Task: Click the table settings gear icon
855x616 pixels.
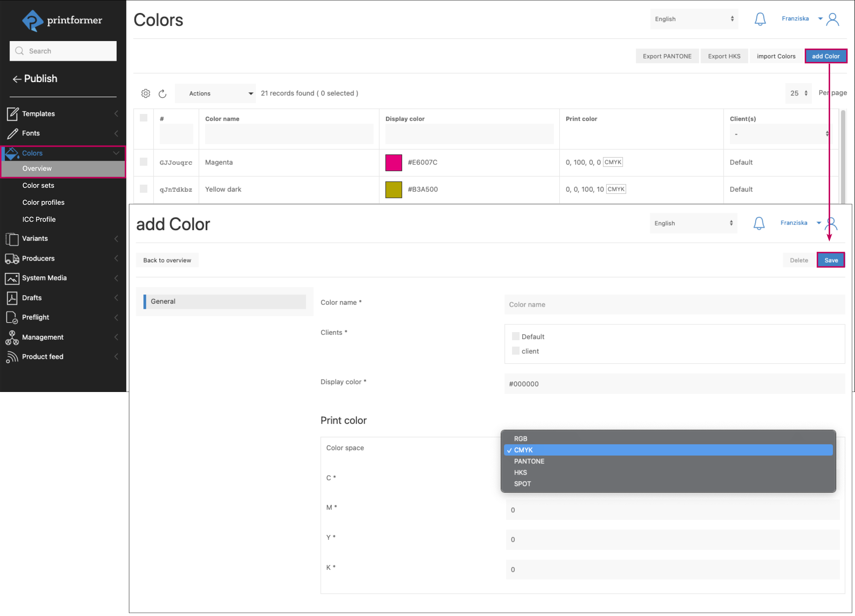Action: click(145, 93)
